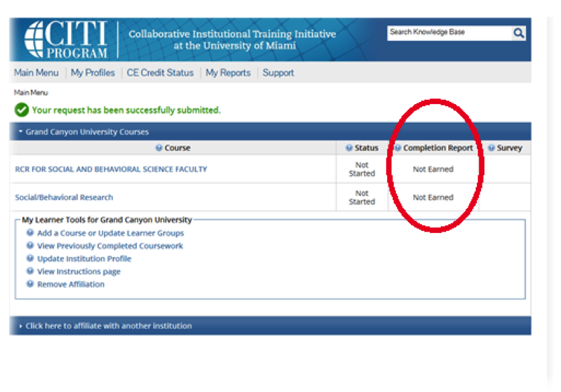The height and width of the screenshot is (392, 561).
Task: Click Update Institution Profile link
Action: point(84,258)
